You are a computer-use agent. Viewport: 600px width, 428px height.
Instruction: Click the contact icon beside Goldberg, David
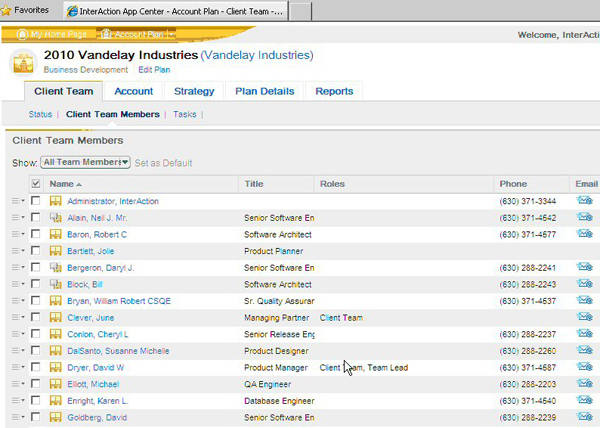pyautogui.click(x=55, y=417)
